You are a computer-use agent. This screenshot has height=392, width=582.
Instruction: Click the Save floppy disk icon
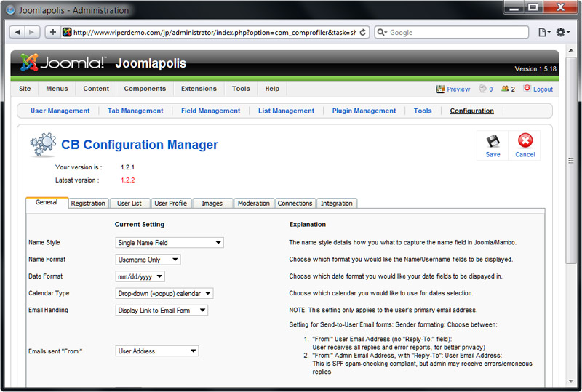pyautogui.click(x=493, y=141)
